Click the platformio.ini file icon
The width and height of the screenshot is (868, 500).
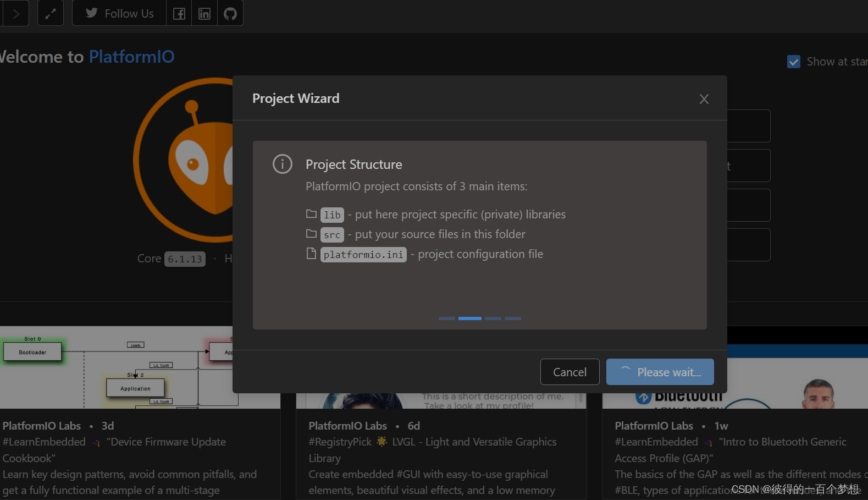[x=311, y=254]
